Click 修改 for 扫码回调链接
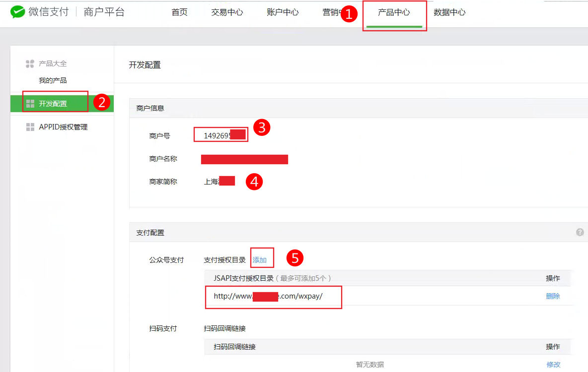Viewport: 588px width, 372px height. (x=553, y=365)
